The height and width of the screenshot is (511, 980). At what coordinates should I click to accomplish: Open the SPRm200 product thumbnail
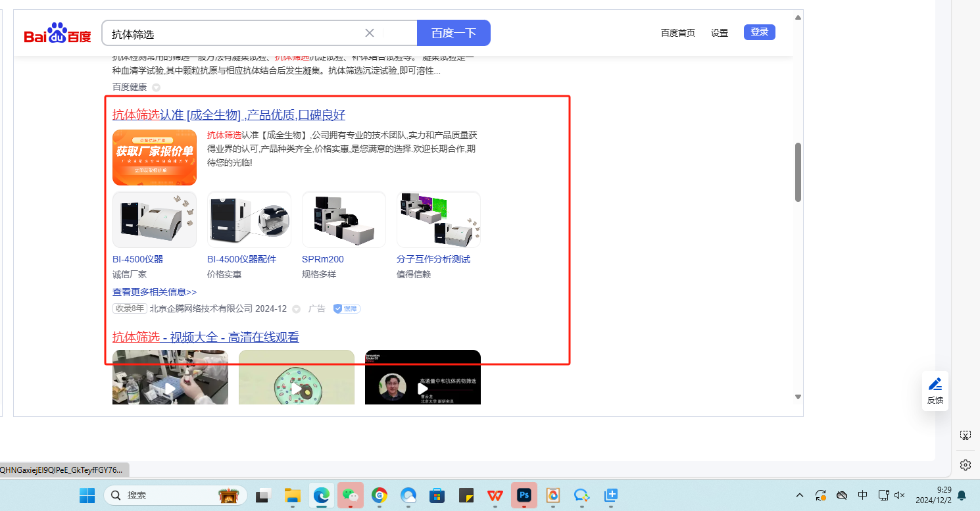tap(344, 220)
